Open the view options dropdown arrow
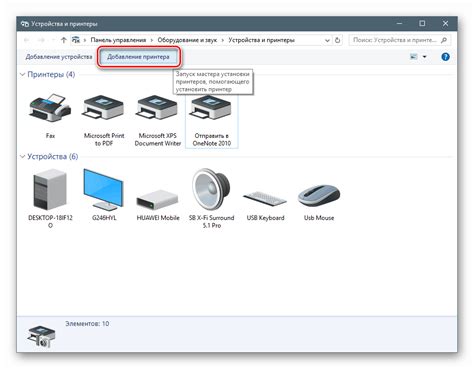This screenshot has height=369, width=474. (424, 57)
